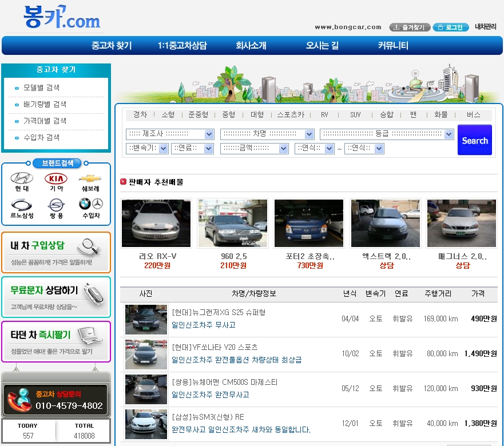Select 수입차 검색 in sidebar
504x446 pixels.
click(x=41, y=138)
